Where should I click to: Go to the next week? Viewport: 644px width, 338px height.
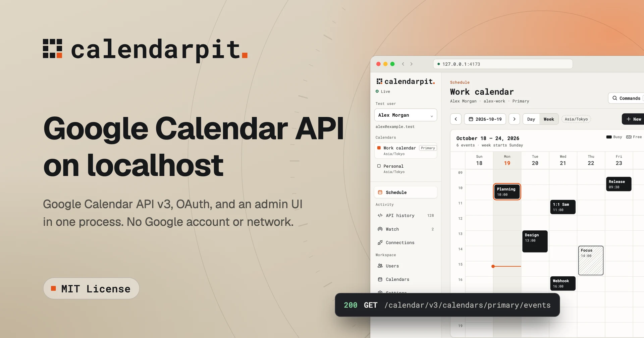514,119
